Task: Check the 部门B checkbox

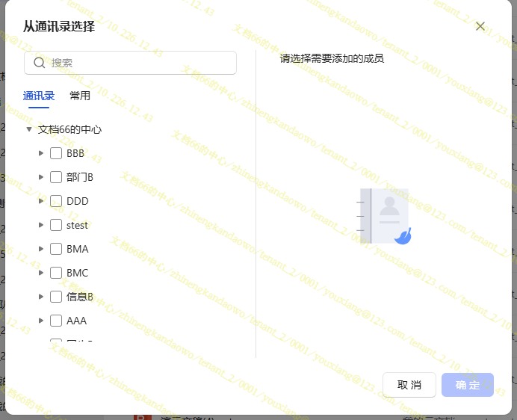Action: click(x=56, y=177)
